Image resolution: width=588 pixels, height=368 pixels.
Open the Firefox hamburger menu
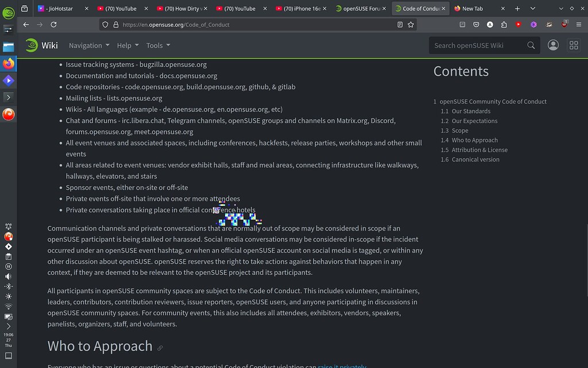pyautogui.click(x=578, y=25)
